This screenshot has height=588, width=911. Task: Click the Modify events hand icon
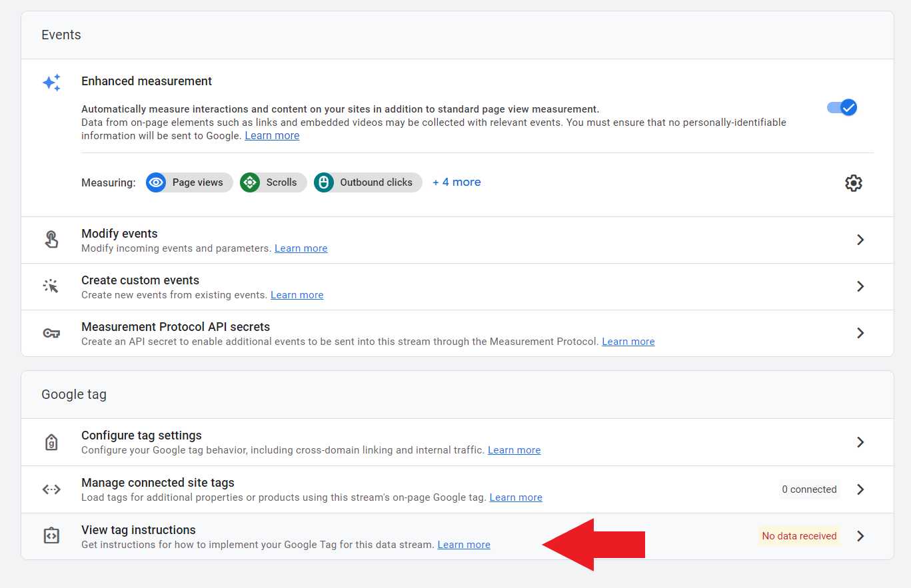(51, 240)
